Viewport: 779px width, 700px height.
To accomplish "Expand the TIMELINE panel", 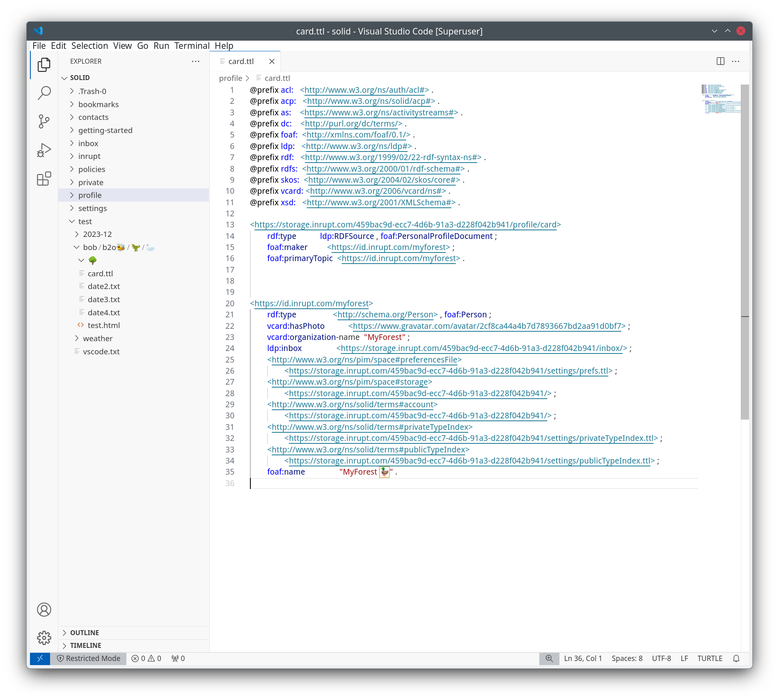I will coord(134,645).
